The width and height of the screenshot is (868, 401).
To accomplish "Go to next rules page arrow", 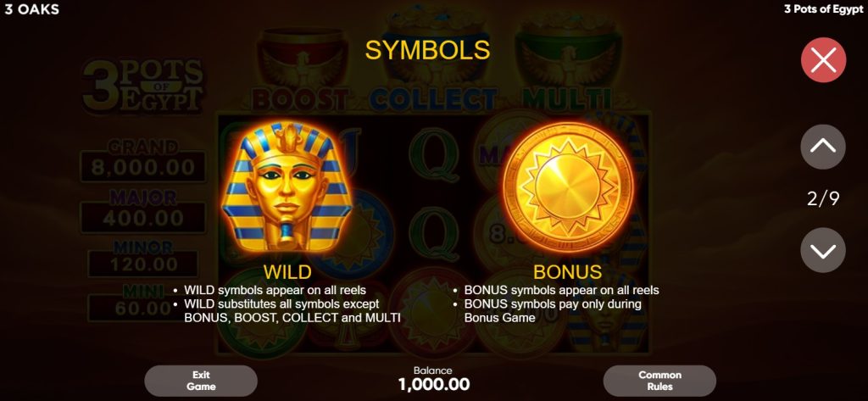I will tap(822, 250).
